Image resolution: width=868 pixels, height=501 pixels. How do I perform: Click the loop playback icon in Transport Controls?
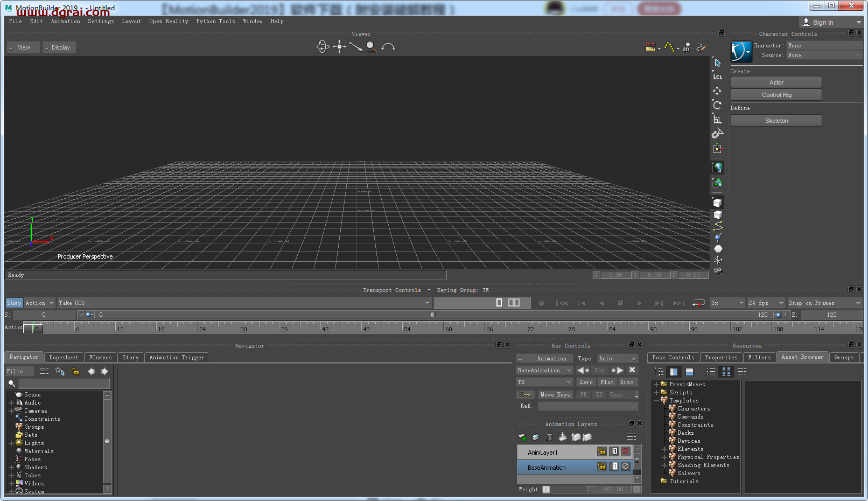(x=698, y=303)
